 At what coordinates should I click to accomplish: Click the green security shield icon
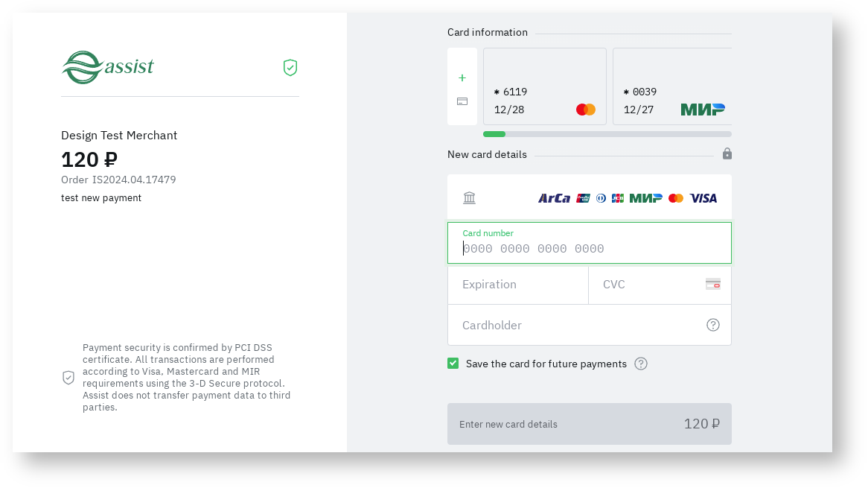click(x=290, y=68)
